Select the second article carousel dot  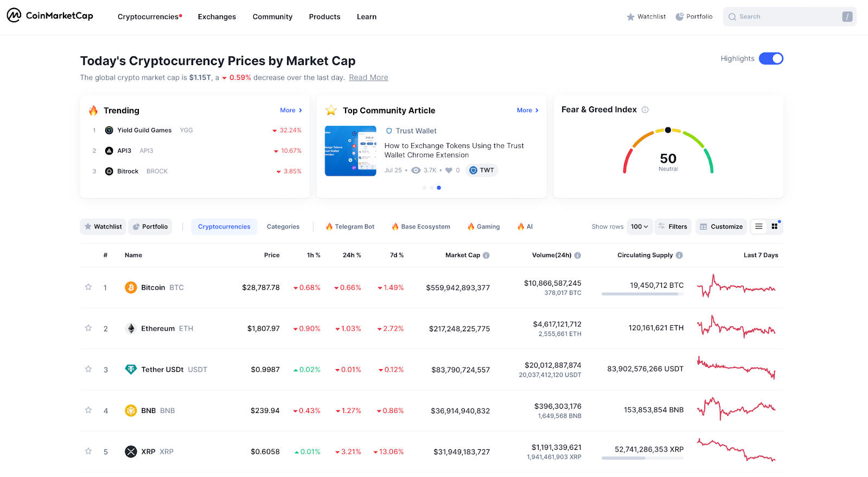pyautogui.click(x=432, y=188)
